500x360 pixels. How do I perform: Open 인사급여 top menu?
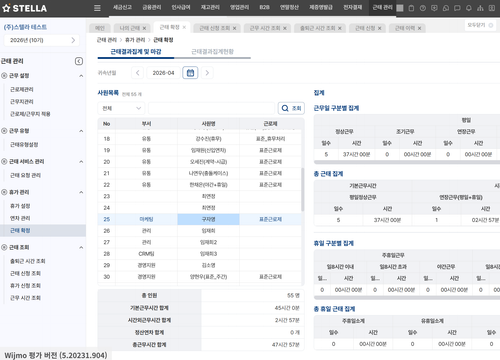pyautogui.click(x=181, y=7)
